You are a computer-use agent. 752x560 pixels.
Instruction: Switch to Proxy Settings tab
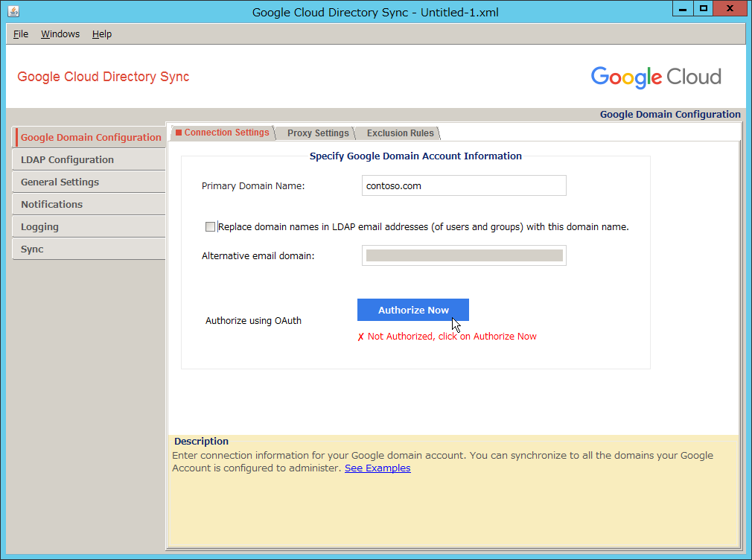click(x=317, y=133)
